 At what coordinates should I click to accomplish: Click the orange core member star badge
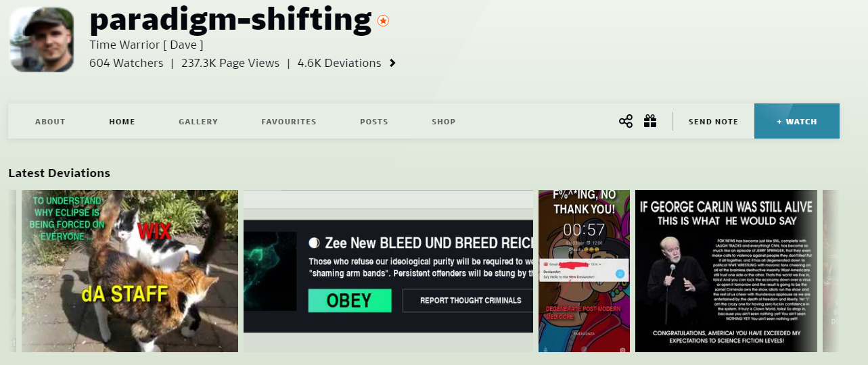click(x=383, y=21)
